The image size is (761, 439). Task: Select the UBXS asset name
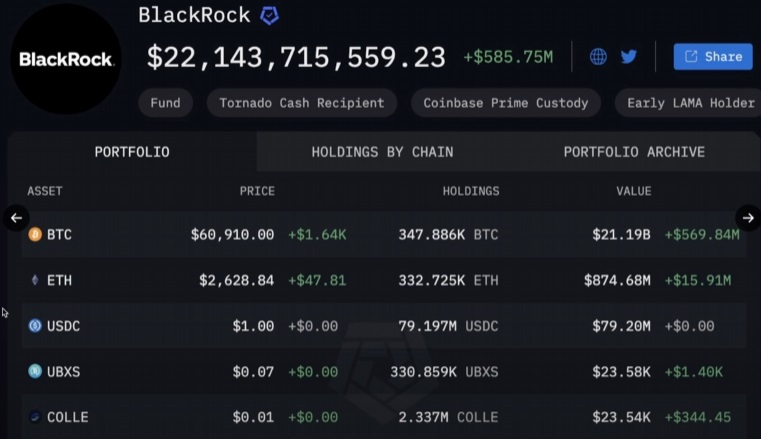click(x=63, y=372)
